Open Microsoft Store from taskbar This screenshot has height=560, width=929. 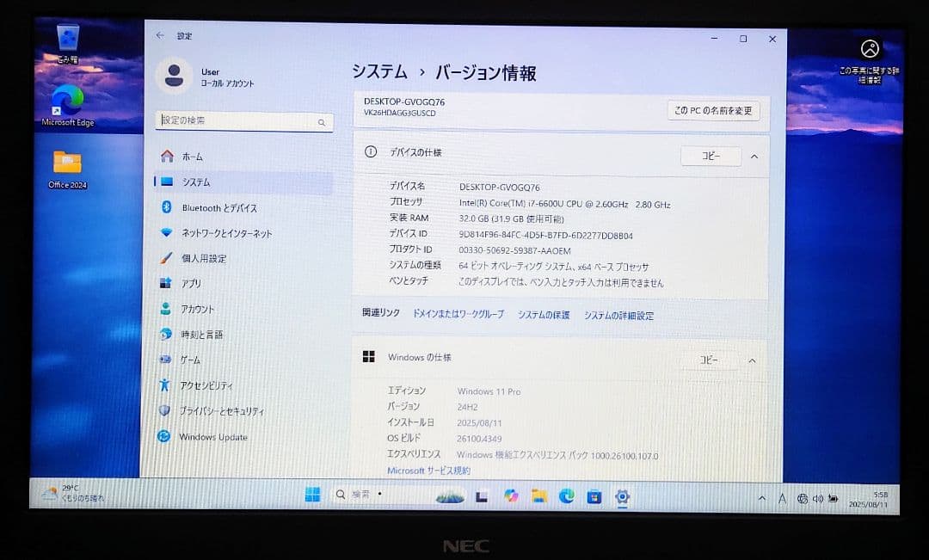pos(594,495)
